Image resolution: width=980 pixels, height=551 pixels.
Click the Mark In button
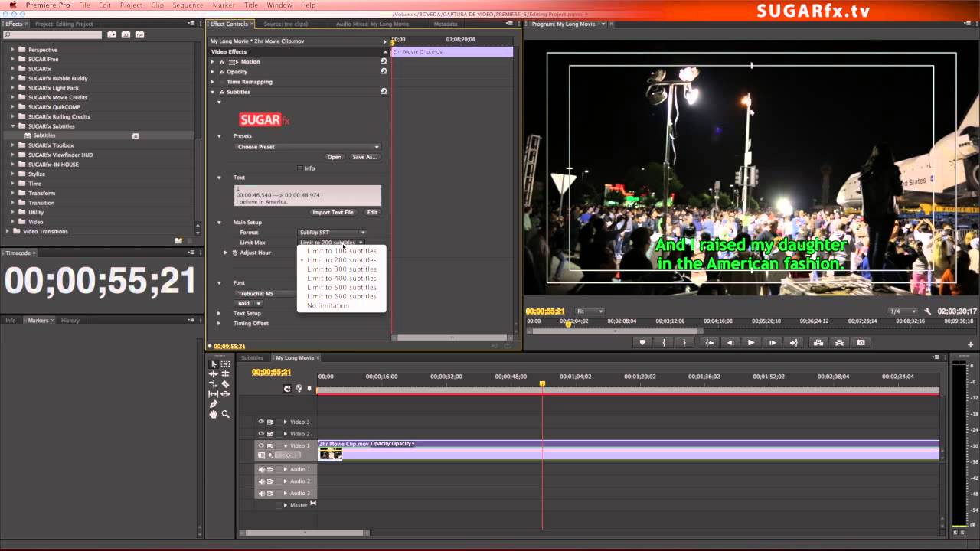[664, 343]
